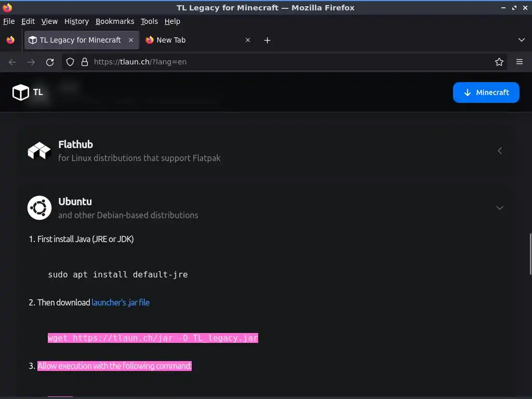
Task: Bookmark this page with the star
Action: point(499,62)
